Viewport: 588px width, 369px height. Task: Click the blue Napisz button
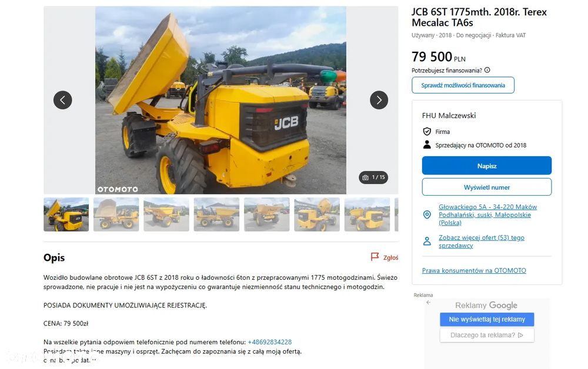[487, 166]
